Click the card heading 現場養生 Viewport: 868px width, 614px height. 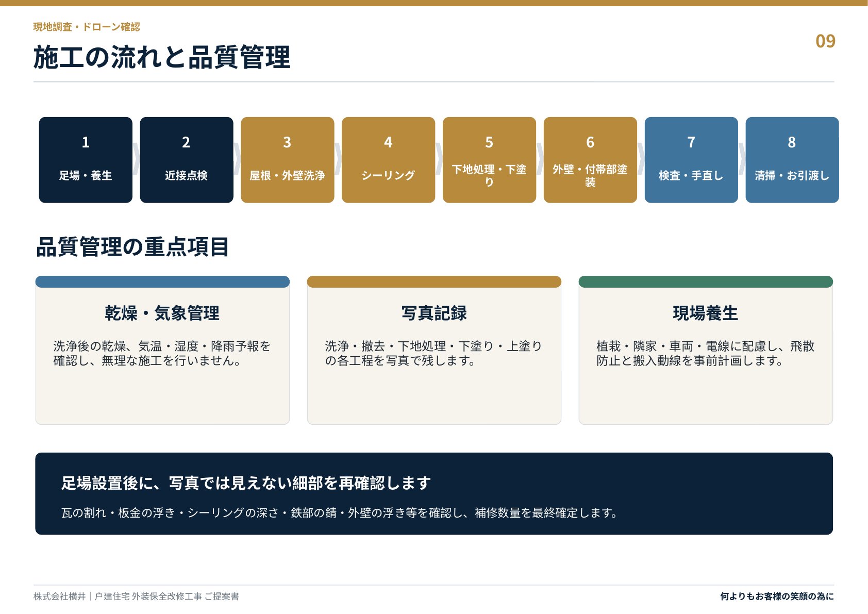(706, 313)
